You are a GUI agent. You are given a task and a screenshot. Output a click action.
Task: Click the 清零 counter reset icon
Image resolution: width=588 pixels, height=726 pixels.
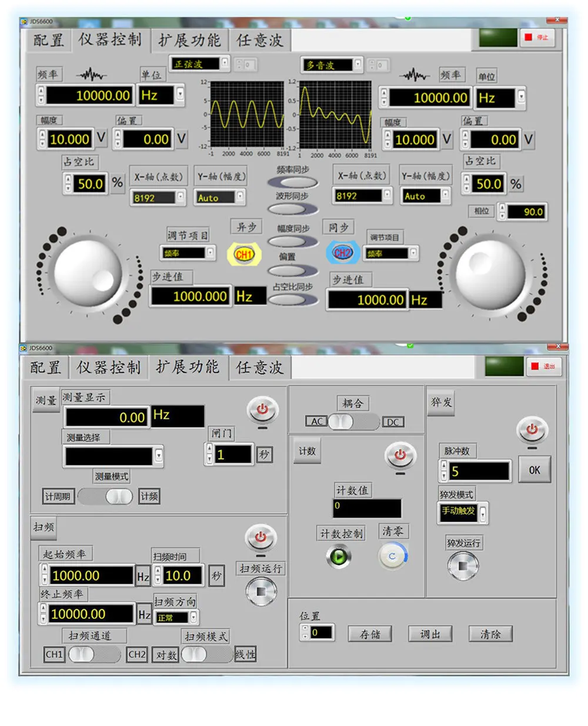tap(393, 556)
